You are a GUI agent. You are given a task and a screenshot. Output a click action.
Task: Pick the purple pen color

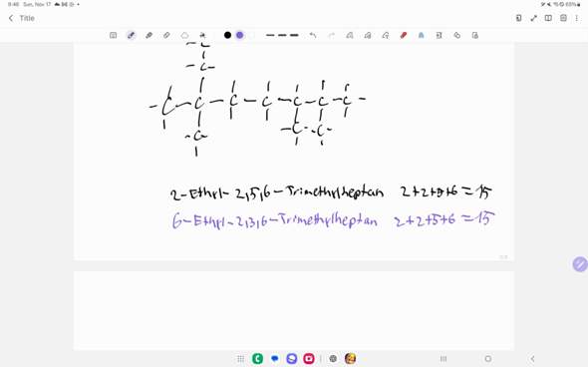[x=239, y=35]
